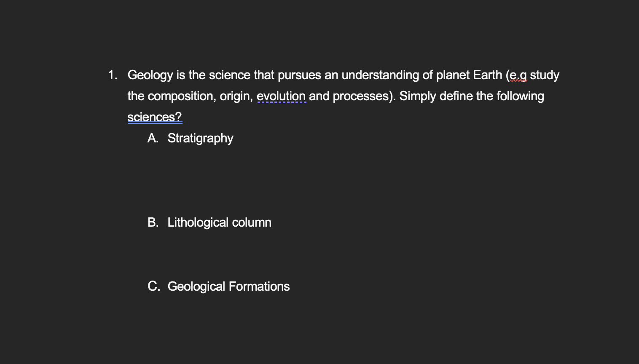Place cursor in the word "Stratigraphy"
The height and width of the screenshot is (364, 639).
click(x=200, y=139)
